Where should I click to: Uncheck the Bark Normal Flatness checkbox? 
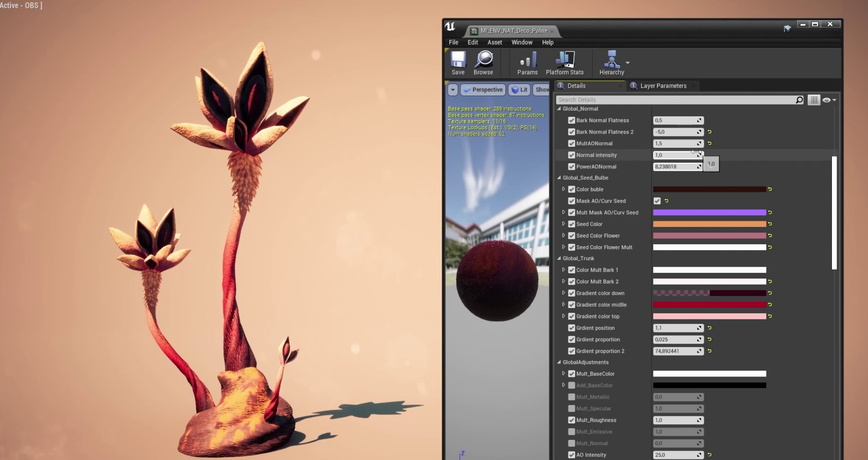572,121
